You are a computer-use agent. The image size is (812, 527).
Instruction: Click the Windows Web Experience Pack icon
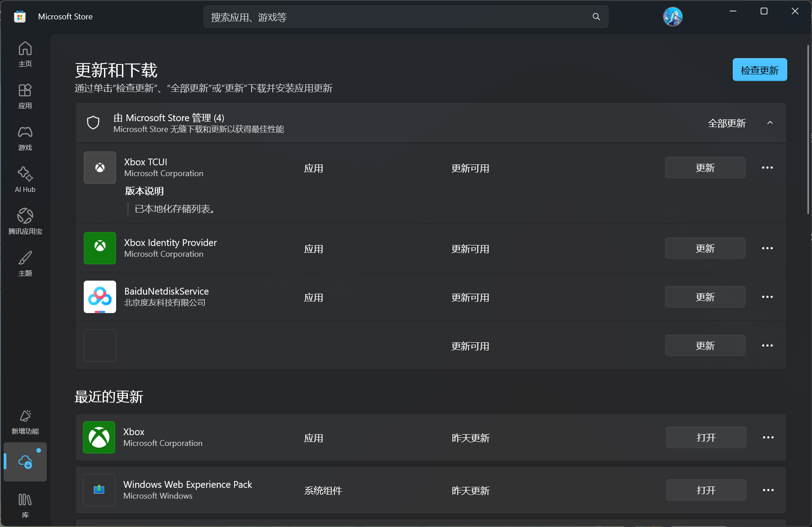tap(99, 490)
